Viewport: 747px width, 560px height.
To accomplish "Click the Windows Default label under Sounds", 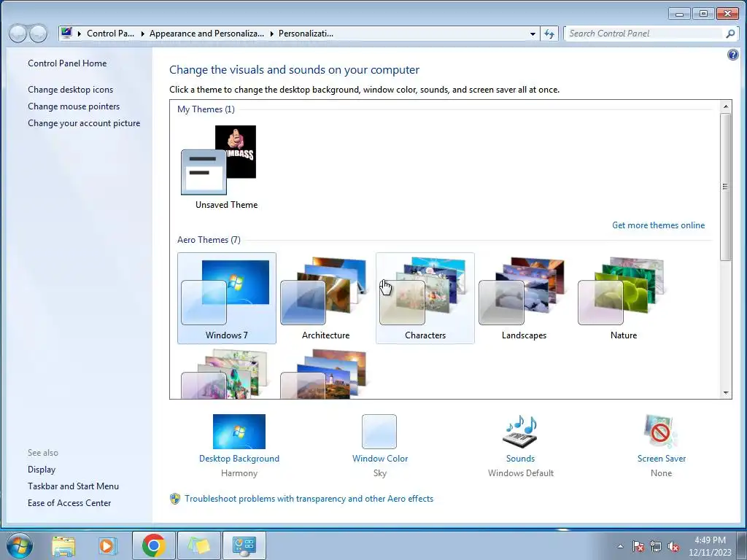I will pos(521,473).
